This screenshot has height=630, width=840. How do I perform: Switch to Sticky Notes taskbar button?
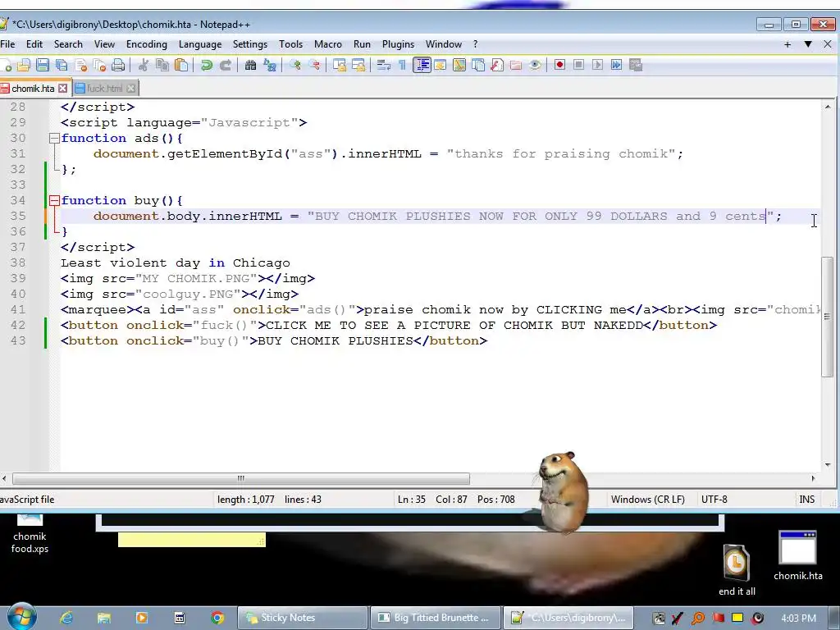(303, 618)
